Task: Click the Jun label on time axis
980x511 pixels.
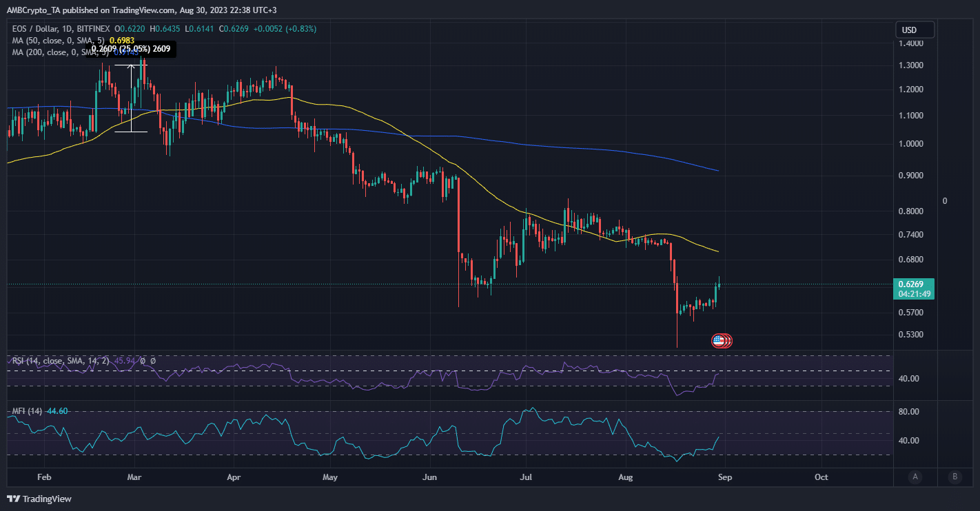Action: click(430, 477)
